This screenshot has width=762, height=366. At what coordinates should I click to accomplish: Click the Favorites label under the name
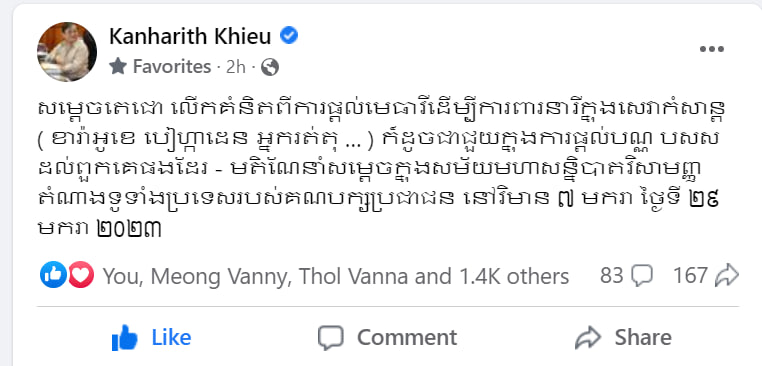coord(172,67)
